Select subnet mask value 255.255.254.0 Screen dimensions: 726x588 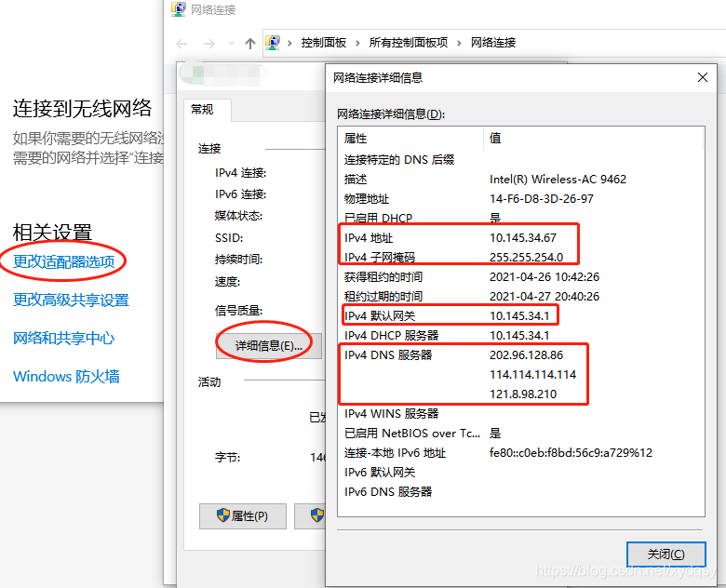pyautogui.click(x=527, y=257)
